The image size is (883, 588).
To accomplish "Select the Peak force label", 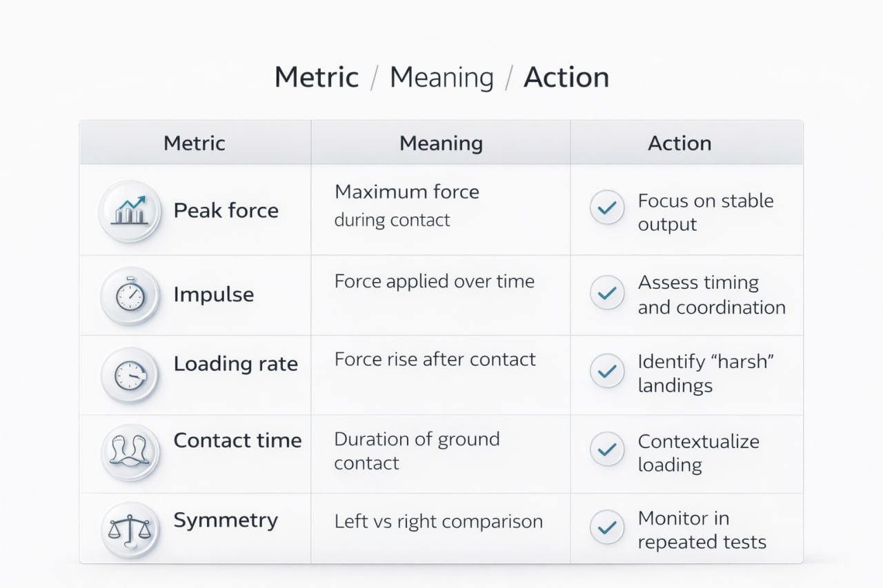I will 226,210.
